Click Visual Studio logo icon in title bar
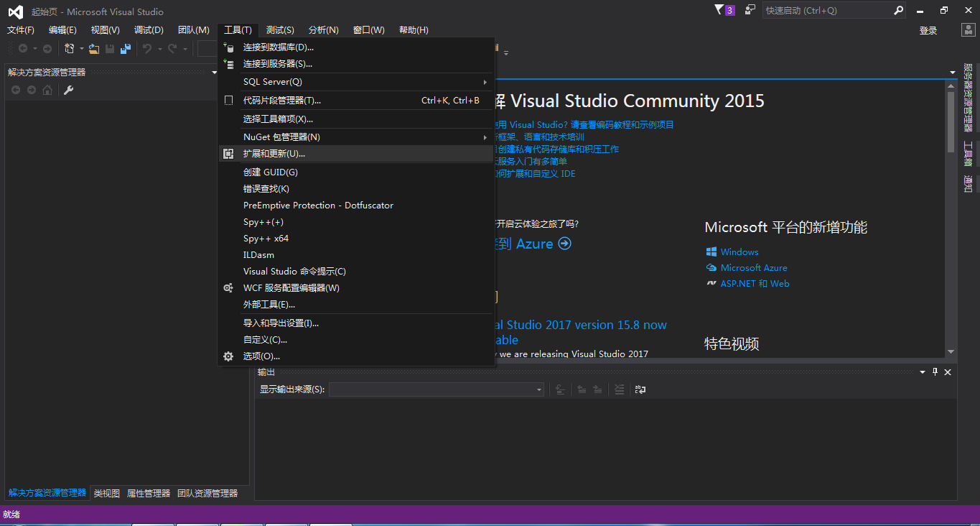 point(15,11)
